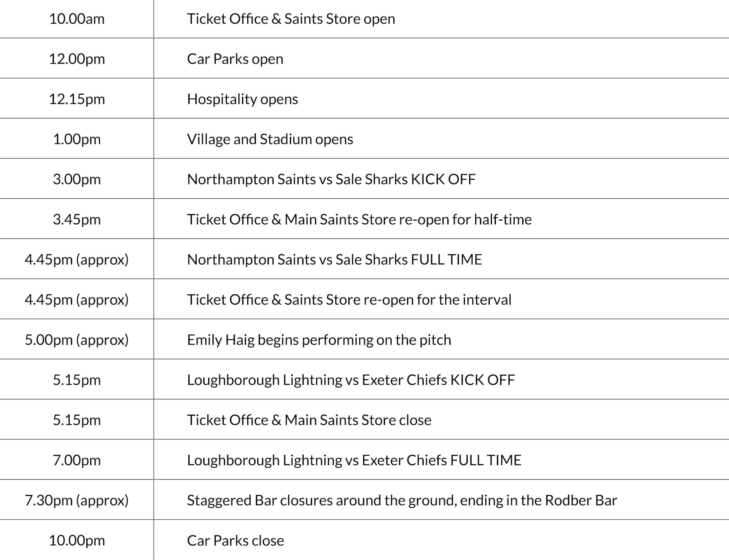
Task: Select 'Loughborough Lightning vs Exeter Chiefs KICK OFF'
Action: click(x=351, y=380)
